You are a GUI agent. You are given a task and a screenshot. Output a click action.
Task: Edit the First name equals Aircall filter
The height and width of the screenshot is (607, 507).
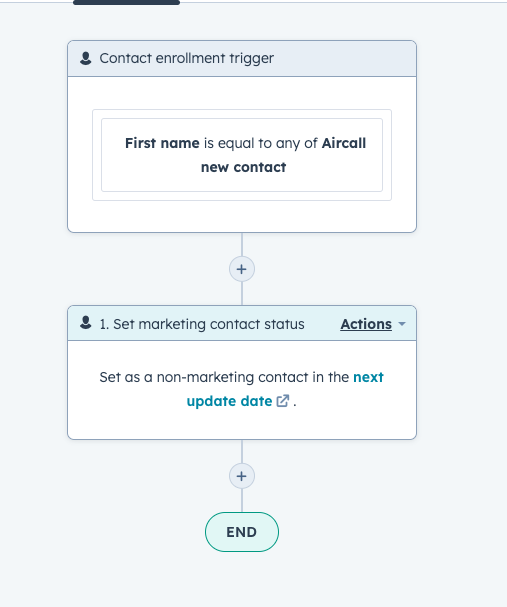pos(242,155)
